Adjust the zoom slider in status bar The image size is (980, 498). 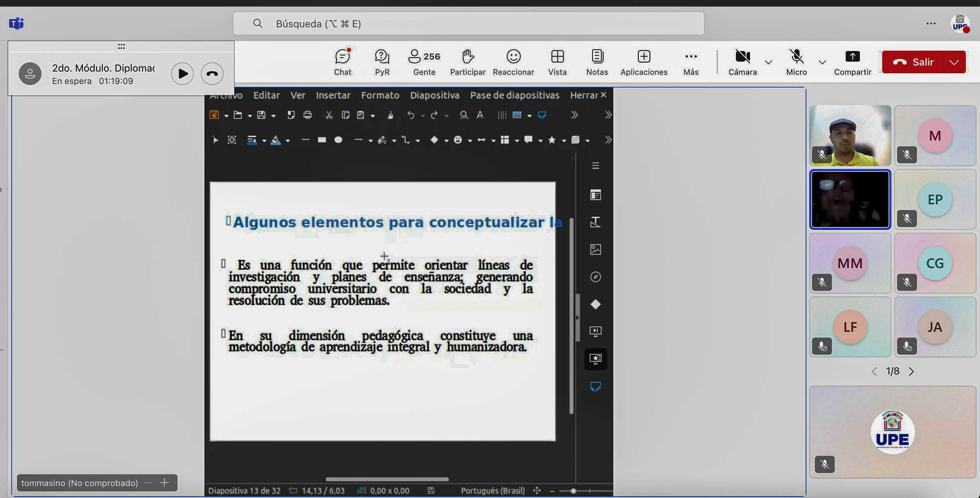[573, 491]
